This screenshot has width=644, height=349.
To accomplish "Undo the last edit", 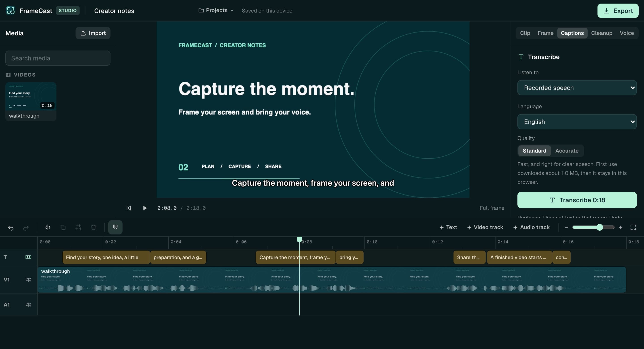I will click(11, 228).
